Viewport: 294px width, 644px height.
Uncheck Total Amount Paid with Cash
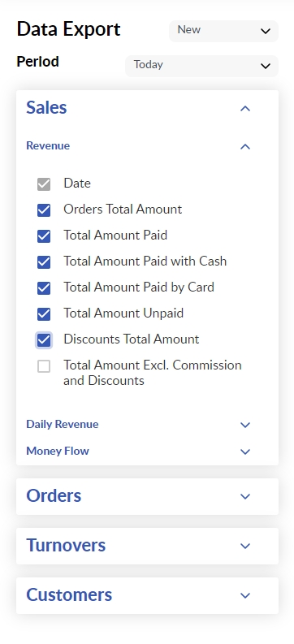[x=44, y=262]
